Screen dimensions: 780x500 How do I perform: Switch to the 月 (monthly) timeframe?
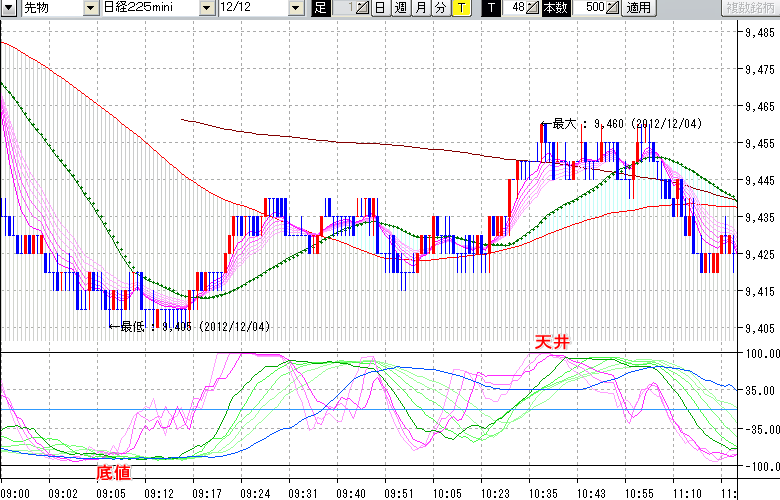click(420, 8)
